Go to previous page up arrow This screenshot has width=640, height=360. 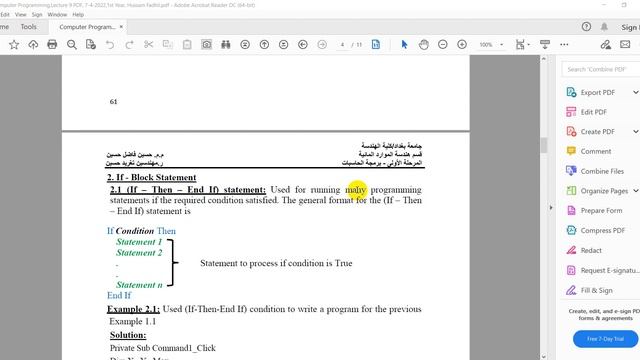coord(264,44)
